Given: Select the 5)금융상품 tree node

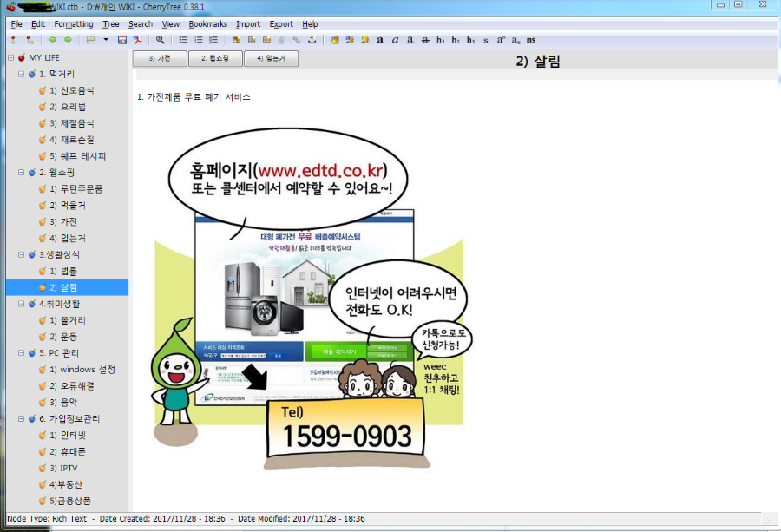Looking at the screenshot, I should coord(70,501).
